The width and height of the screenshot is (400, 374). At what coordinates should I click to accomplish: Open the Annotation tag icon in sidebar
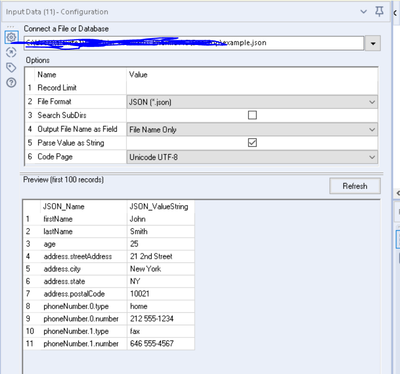tap(11, 68)
